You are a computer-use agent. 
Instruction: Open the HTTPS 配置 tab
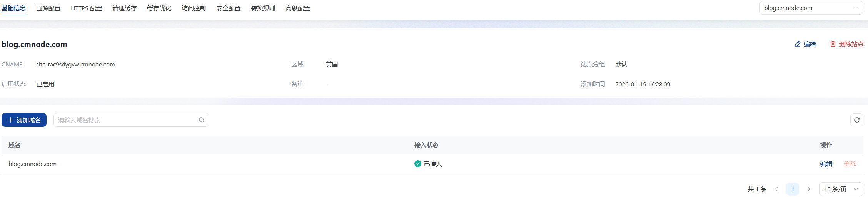pos(86,8)
